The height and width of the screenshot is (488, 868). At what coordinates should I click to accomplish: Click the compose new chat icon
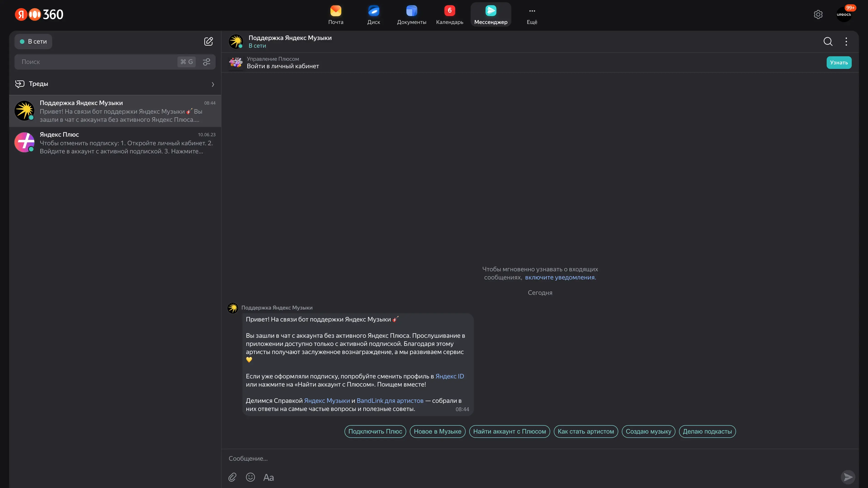tap(208, 41)
